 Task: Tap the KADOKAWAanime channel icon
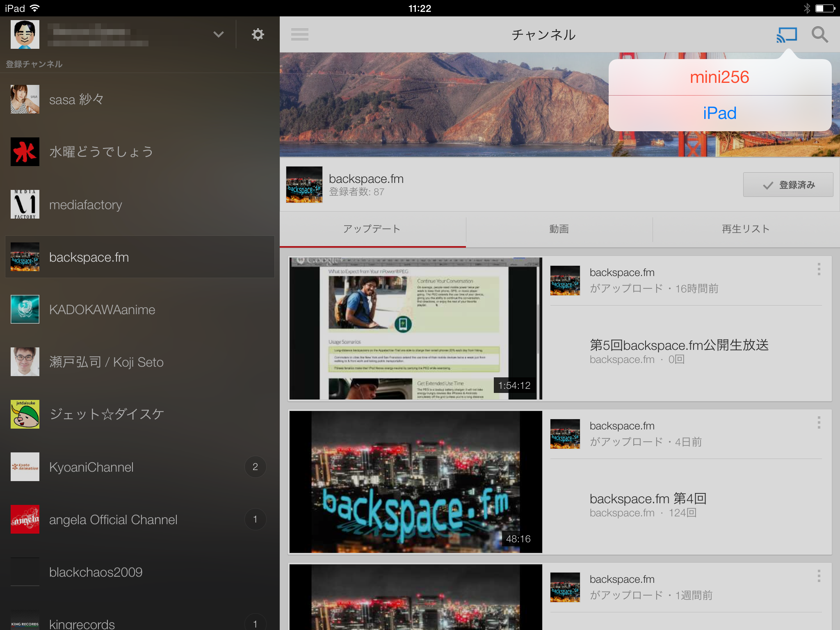point(25,309)
